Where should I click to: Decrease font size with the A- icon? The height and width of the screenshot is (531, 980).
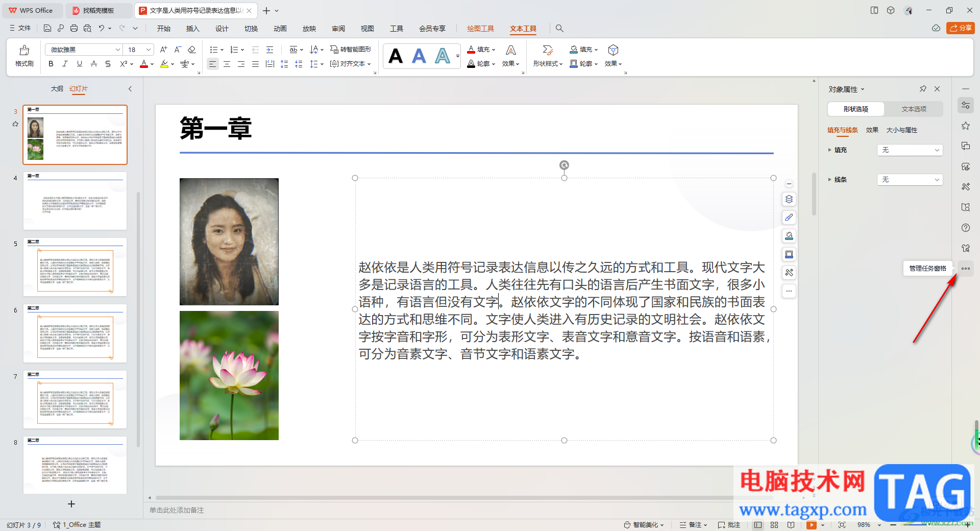coord(178,50)
